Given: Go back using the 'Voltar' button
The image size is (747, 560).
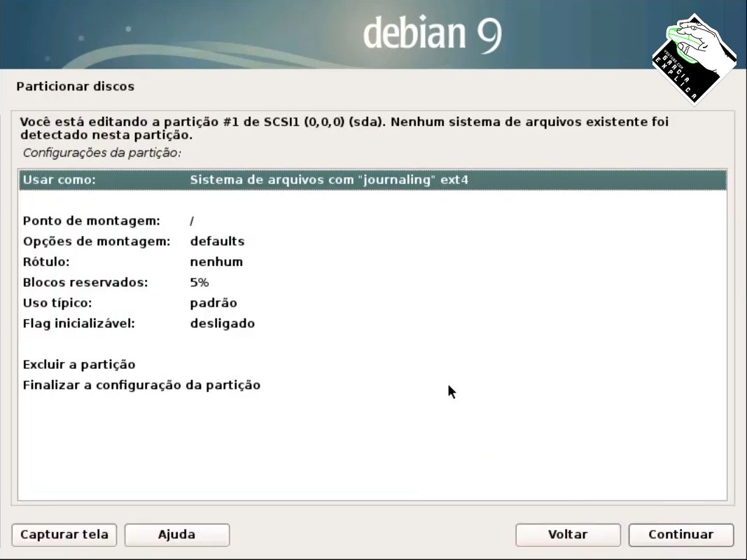Looking at the screenshot, I should click(568, 535).
